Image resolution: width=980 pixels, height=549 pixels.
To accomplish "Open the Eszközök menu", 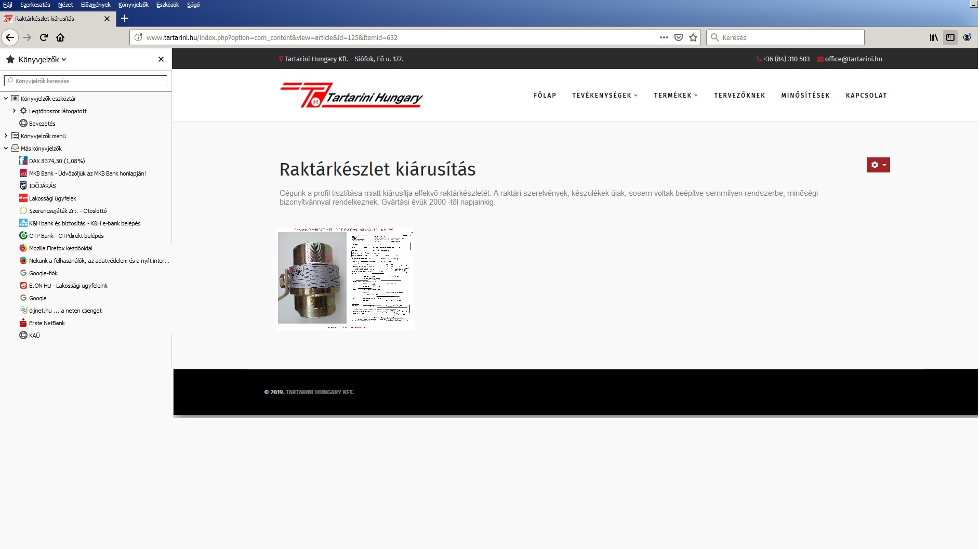I will pos(167,5).
